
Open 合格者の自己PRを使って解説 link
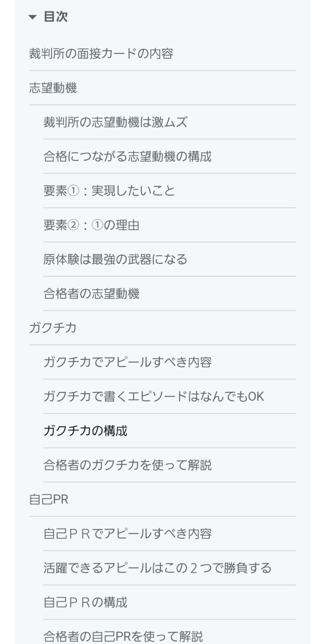[x=123, y=636]
